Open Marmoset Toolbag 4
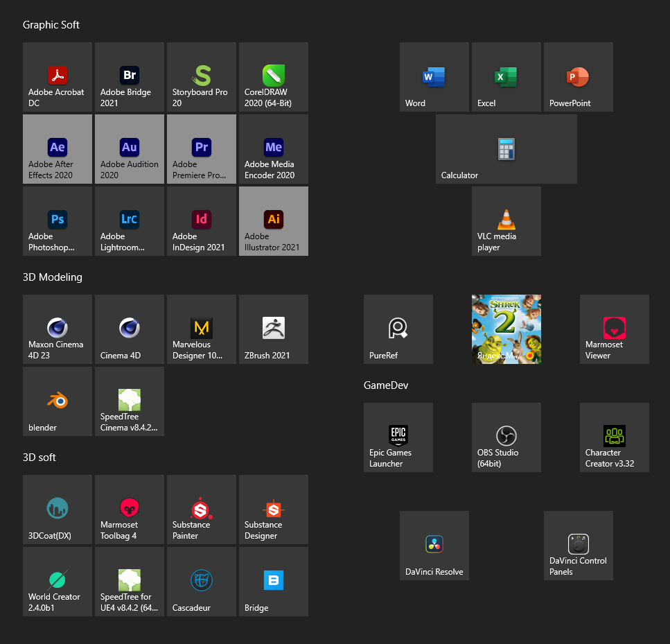670x644 pixels. point(130,510)
